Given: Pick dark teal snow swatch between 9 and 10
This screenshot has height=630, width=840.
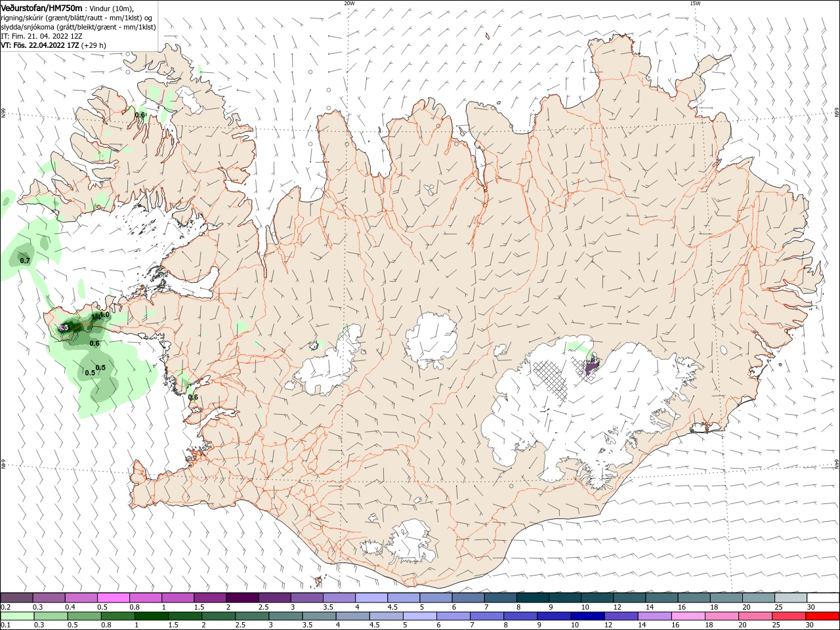Looking at the screenshot, I should tap(564, 598).
